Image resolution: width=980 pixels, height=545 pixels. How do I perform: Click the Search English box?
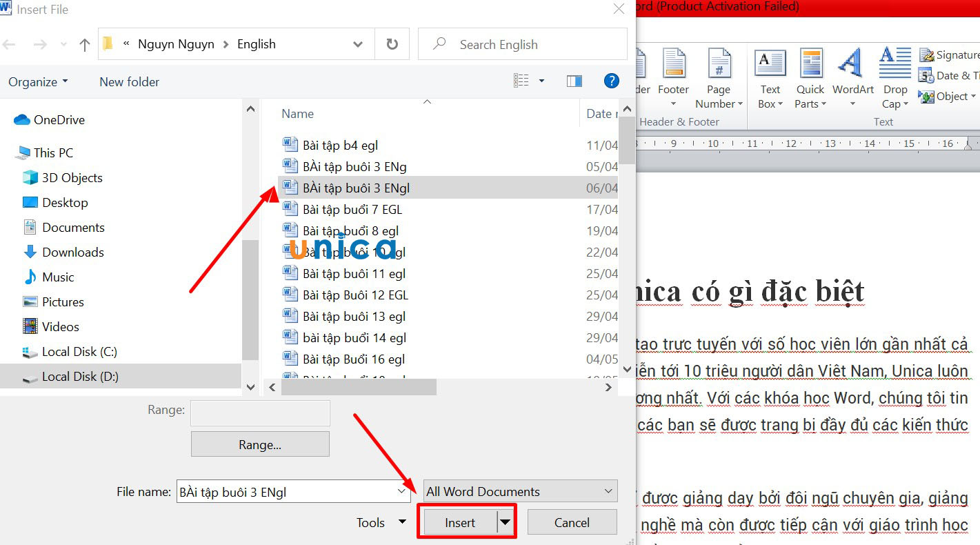[523, 44]
